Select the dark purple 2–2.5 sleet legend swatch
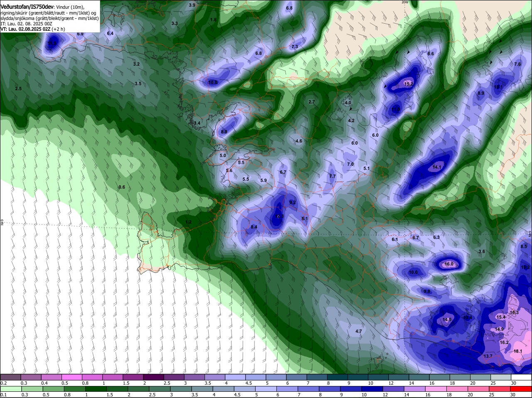 tap(154, 377)
